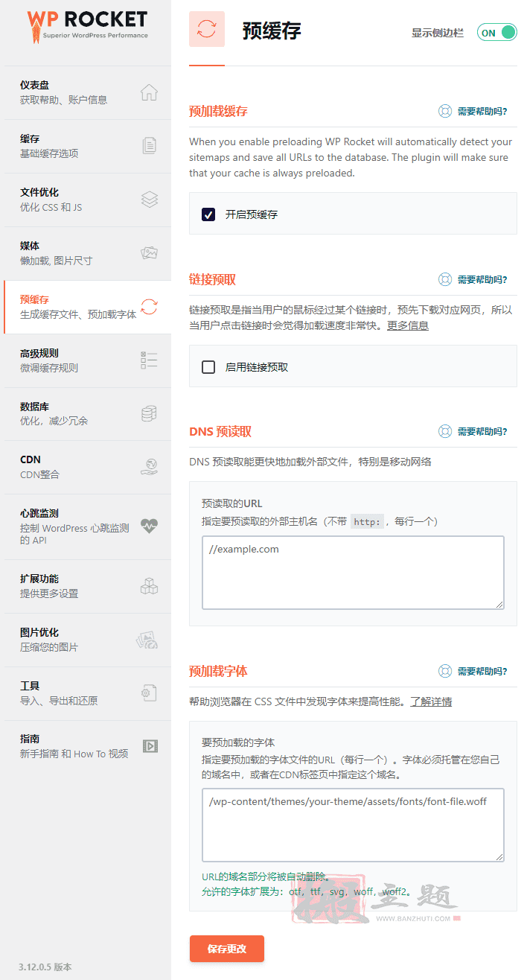
Task: Click the 显示侧边栏 label
Action: click(x=438, y=33)
